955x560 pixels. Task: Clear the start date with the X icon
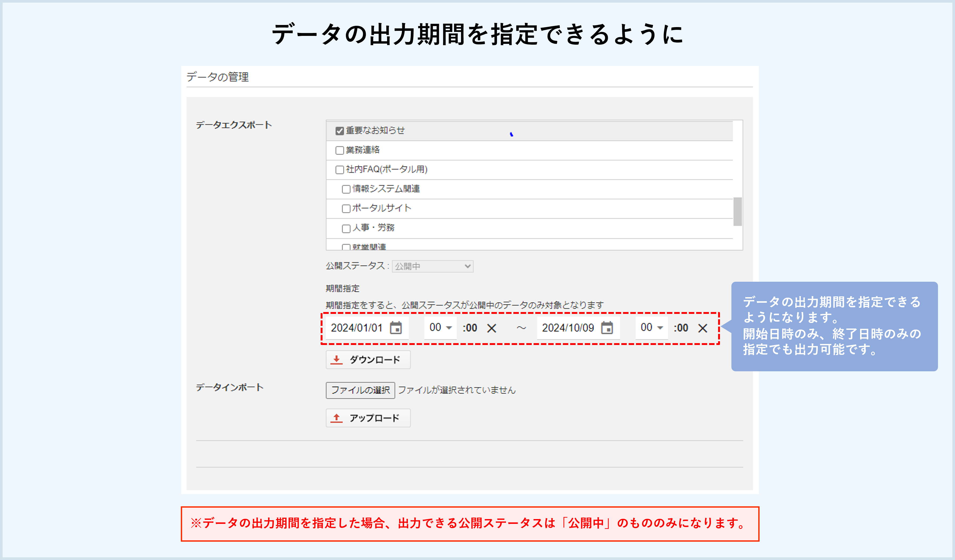pyautogui.click(x=492, y=328)
